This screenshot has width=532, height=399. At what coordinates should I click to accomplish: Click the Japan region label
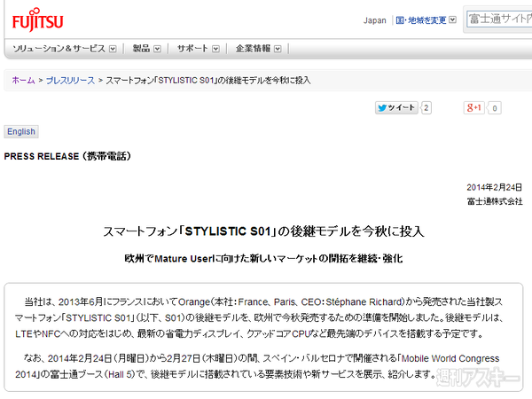coord(374,20)
